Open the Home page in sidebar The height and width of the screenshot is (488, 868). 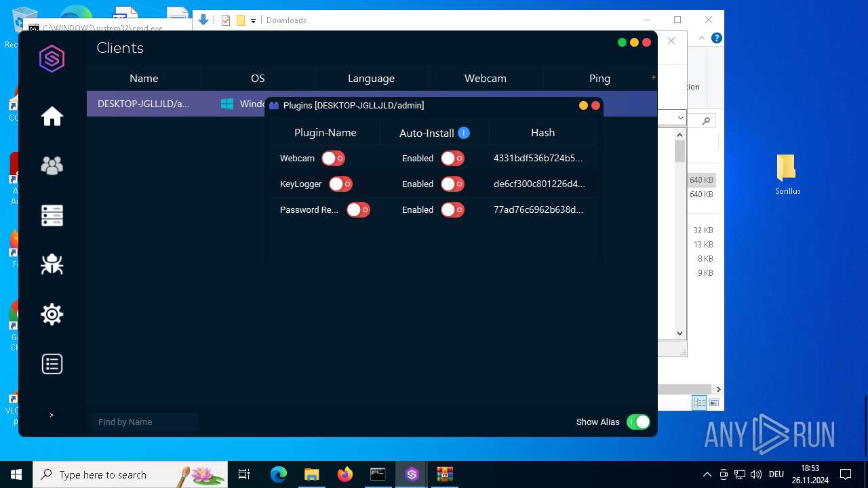pos(52,117)
